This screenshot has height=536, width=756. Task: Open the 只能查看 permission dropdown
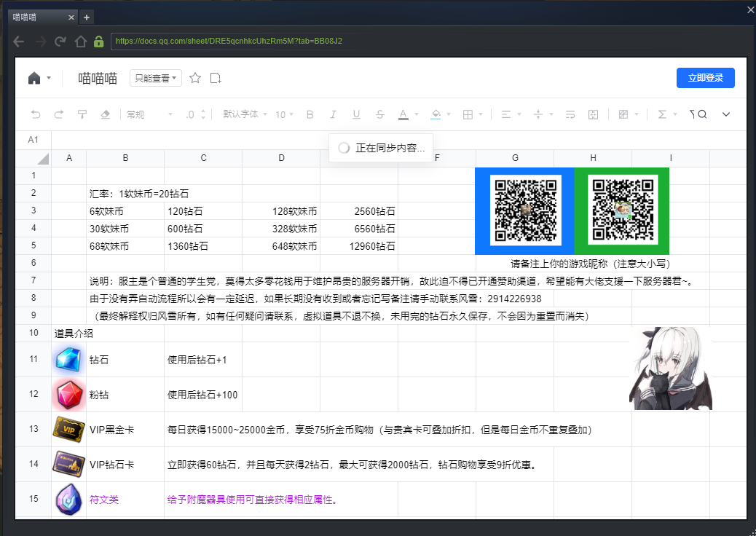pyautogui.click(x=156, y=79)
